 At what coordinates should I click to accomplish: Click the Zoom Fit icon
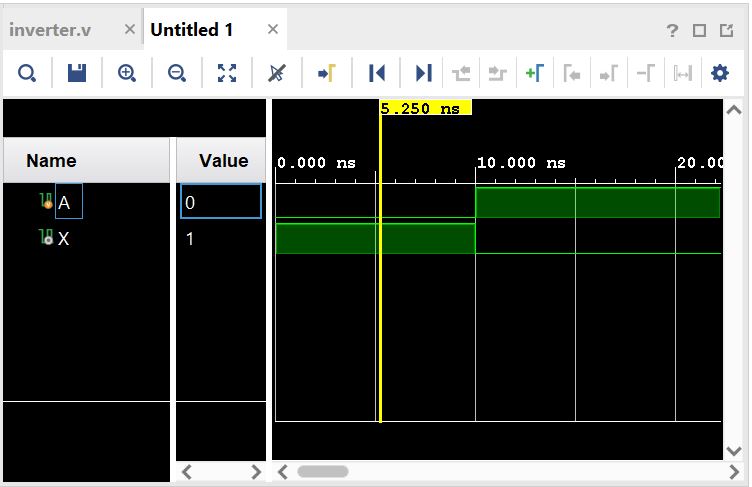click(227, 73)
